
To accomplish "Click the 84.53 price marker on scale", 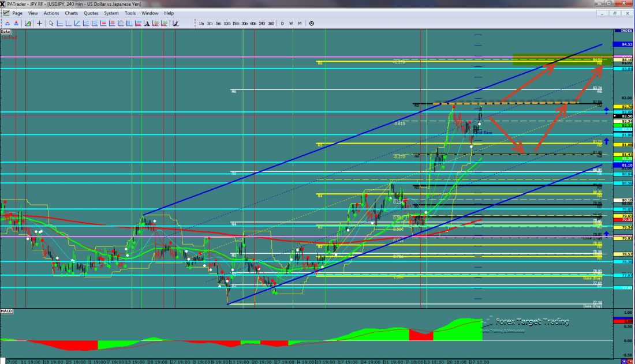I will point(626,44).
